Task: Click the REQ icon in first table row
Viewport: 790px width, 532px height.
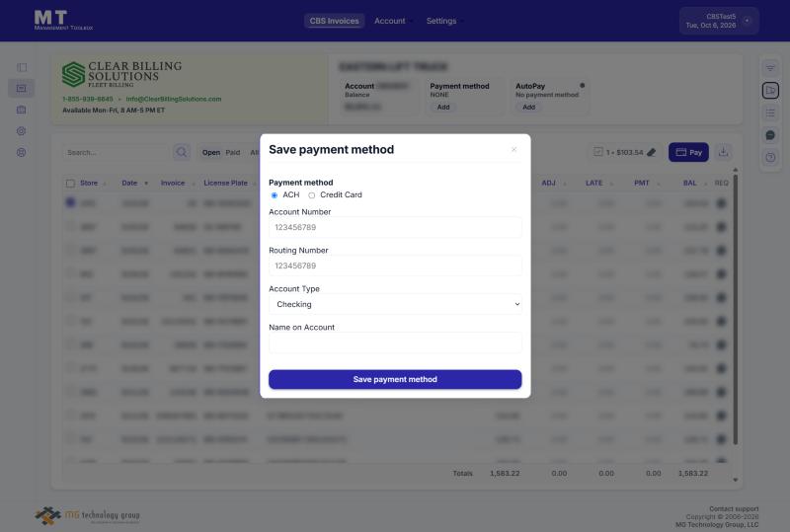Action: [x=722, y=203]
